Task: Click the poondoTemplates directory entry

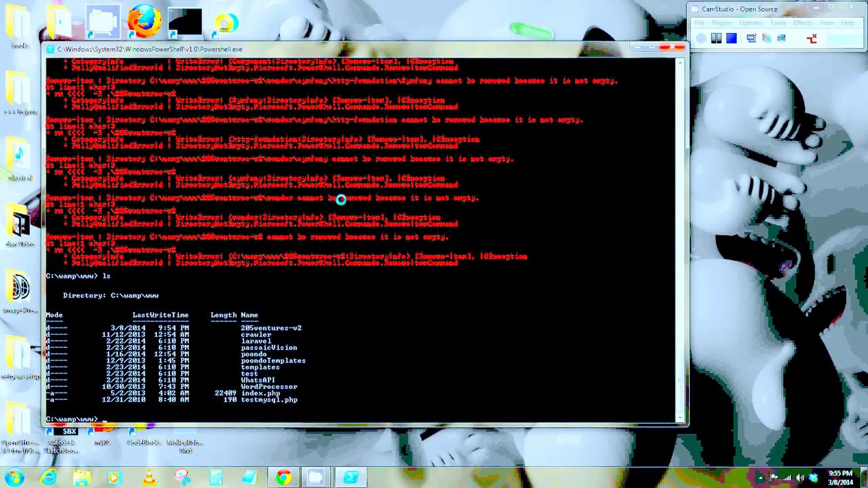Action: coord(273,361)
